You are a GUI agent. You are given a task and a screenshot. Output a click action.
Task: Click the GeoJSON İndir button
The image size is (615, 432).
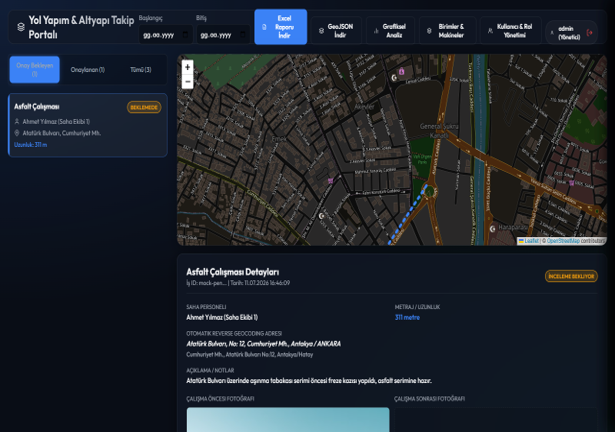pyautogui.click(x=336, y=31)
